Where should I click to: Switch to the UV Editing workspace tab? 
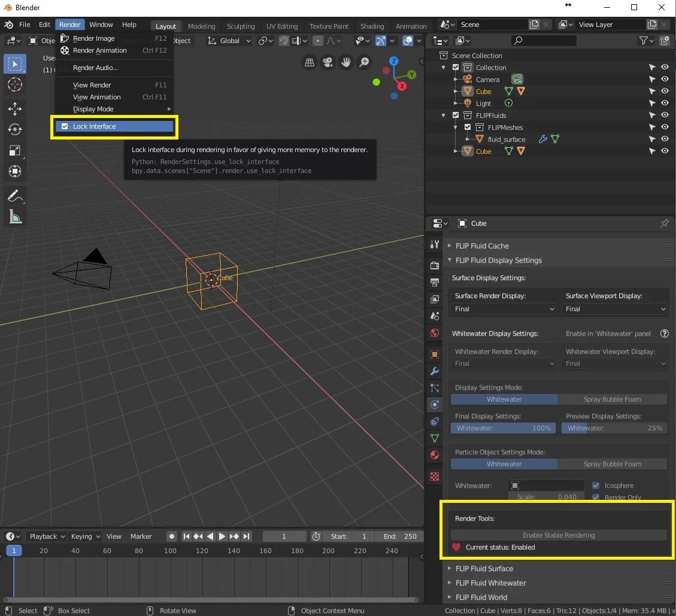click(282, 26)
